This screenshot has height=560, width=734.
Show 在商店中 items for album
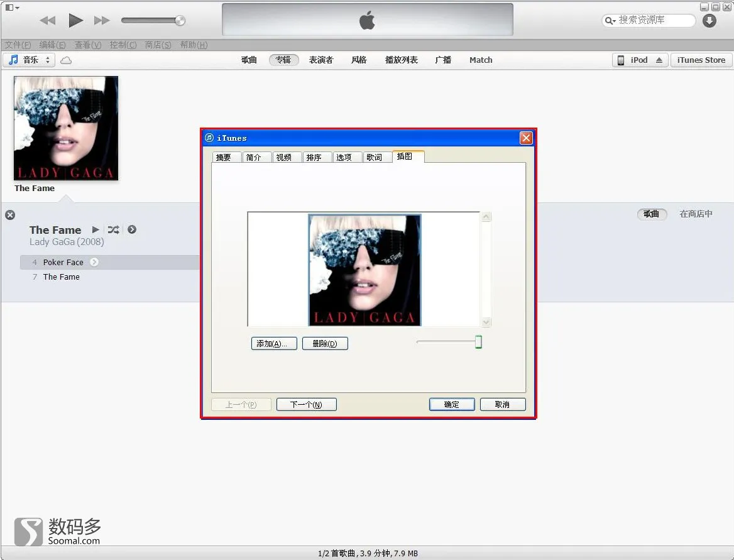pos(696,214)
